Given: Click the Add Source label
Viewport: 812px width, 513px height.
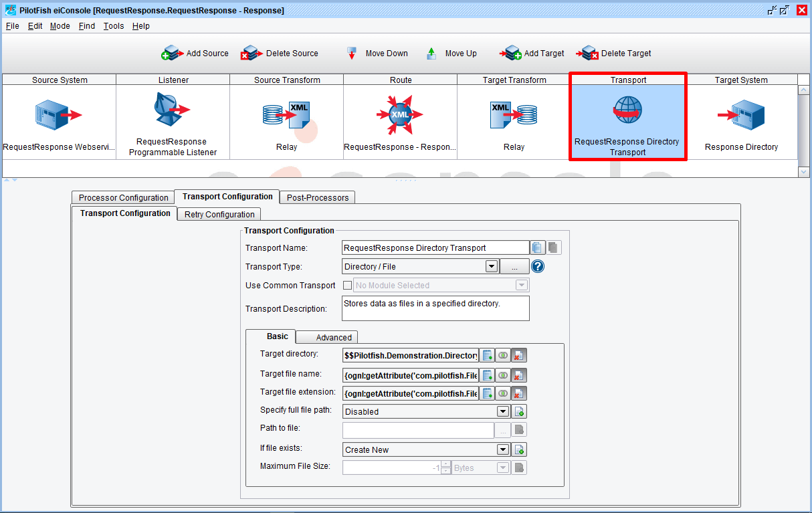Looking at the screenshot, I should pyautogui.click(x=207, y=54).
